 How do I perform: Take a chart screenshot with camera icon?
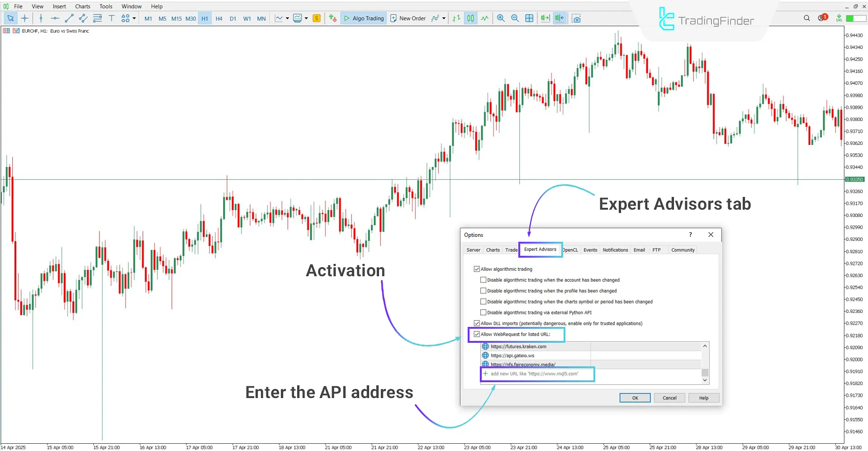(x=576, y=19)
